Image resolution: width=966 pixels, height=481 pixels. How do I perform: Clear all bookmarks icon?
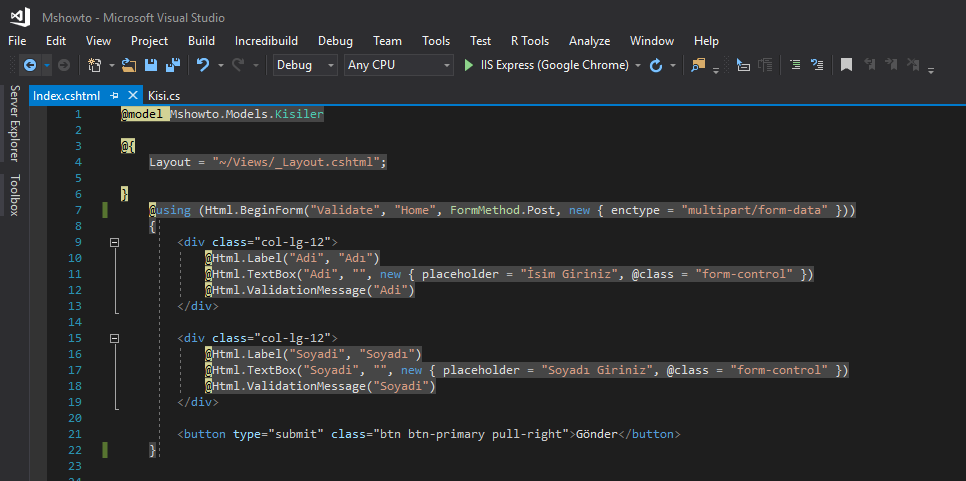(x=914, y=64)
